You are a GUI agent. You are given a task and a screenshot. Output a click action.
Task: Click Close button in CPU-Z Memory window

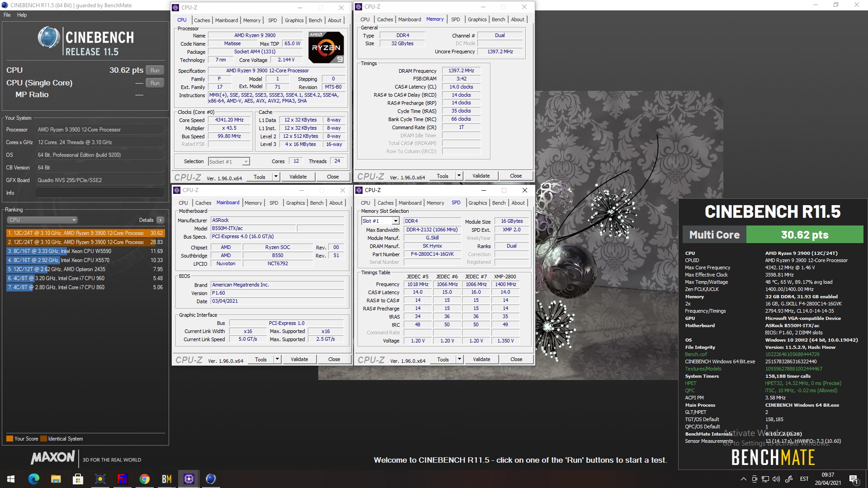click(x=516, y=176)
